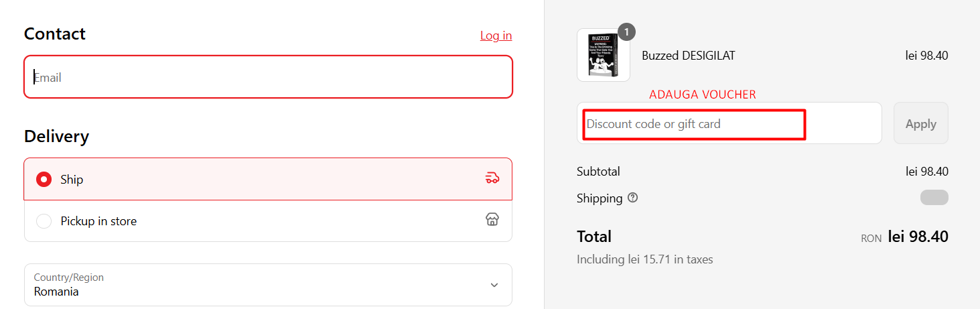Click the Delivery section heading
The width and height of the screenshot is (980, 309).
point(56,137)
